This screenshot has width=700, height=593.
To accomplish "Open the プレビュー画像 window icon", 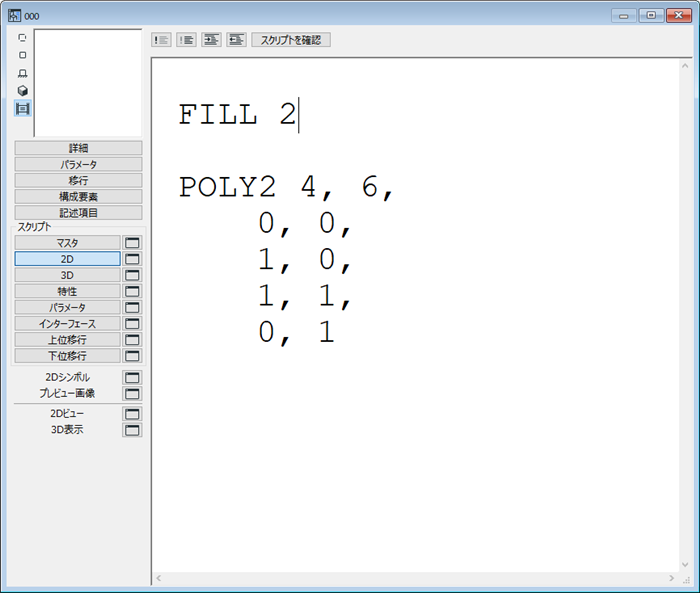I will 132,393.
